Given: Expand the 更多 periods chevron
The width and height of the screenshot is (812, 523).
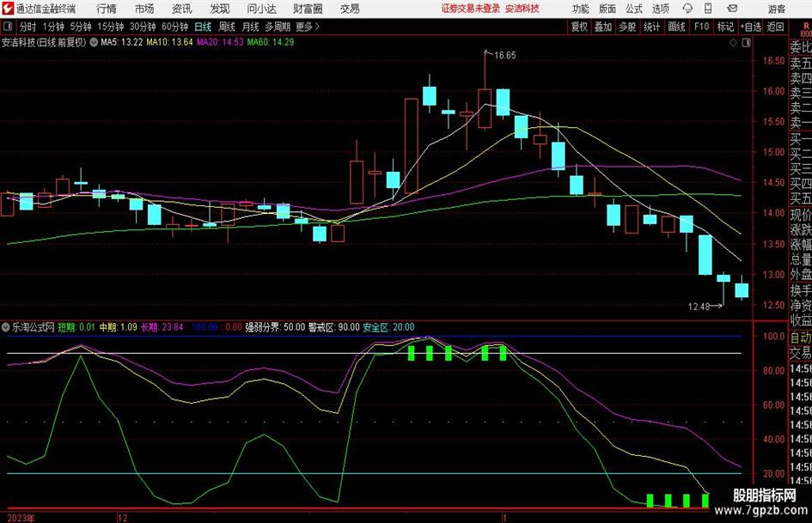Looking at the screenshot, I should point(308,27).
